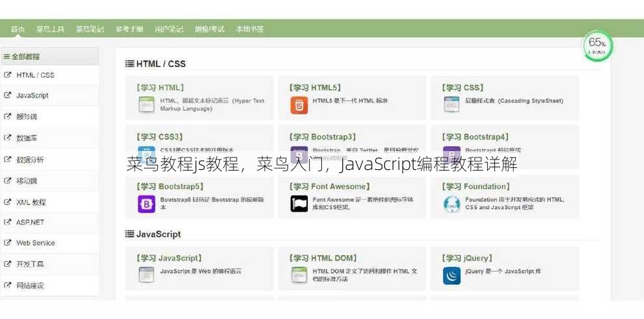The width and height of the screenshot is (644, 319).
Task: Click external-link icon beside XML 教程
Action: click(x=7, y=202)
